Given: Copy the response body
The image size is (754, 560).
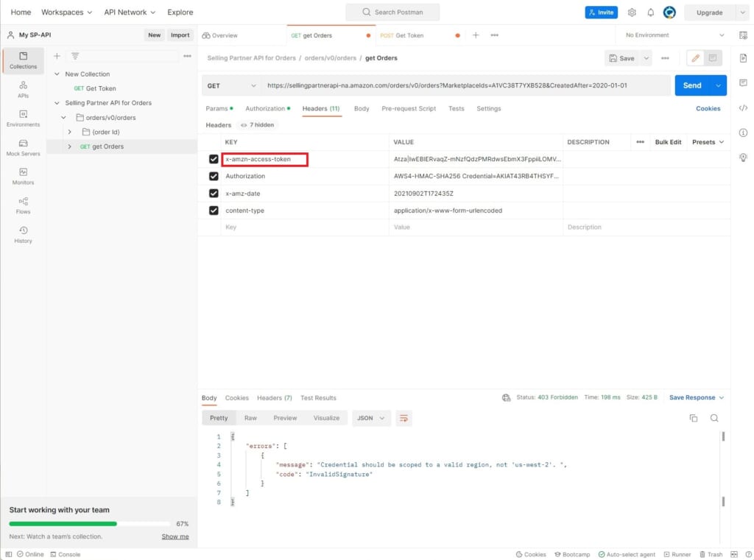Looking at the screenshot, I should [694, 418].
